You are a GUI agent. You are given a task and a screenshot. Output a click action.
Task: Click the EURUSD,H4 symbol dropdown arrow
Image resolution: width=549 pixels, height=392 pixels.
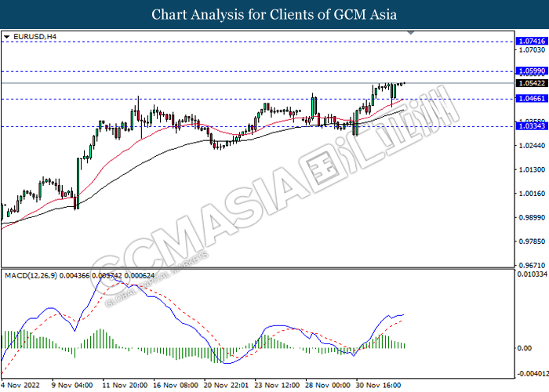(6, 37)
